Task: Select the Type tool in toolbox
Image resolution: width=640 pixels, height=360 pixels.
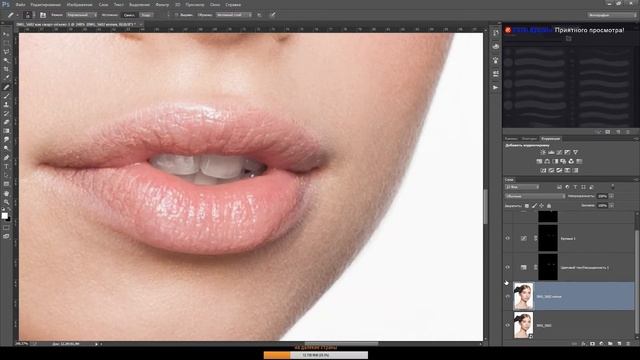Action: tap(6, 167)
